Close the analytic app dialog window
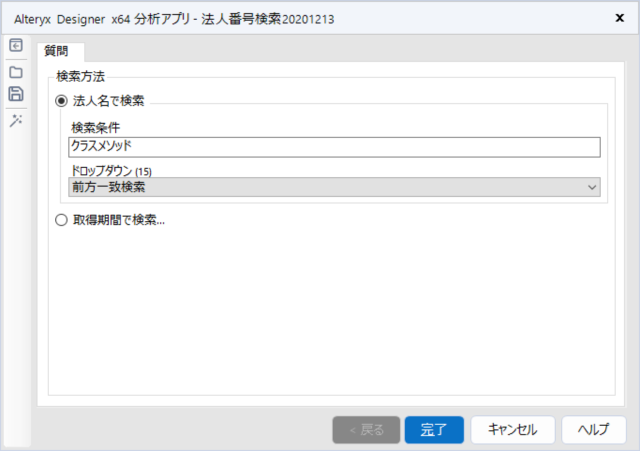Image resolution: width=640 pixels, height=451 pixels. point(620,18)
